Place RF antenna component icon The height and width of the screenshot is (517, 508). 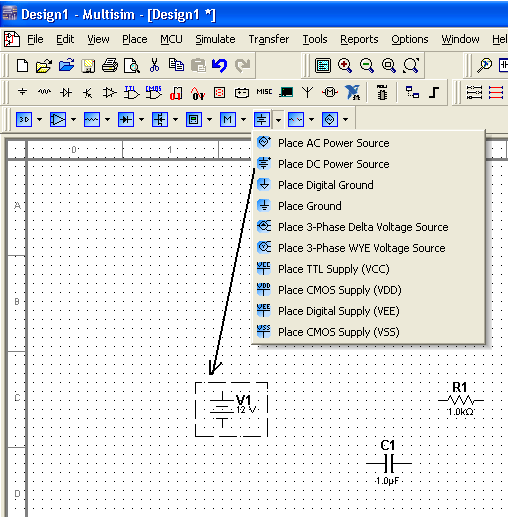pyautogui.click(x=307, y=92)
